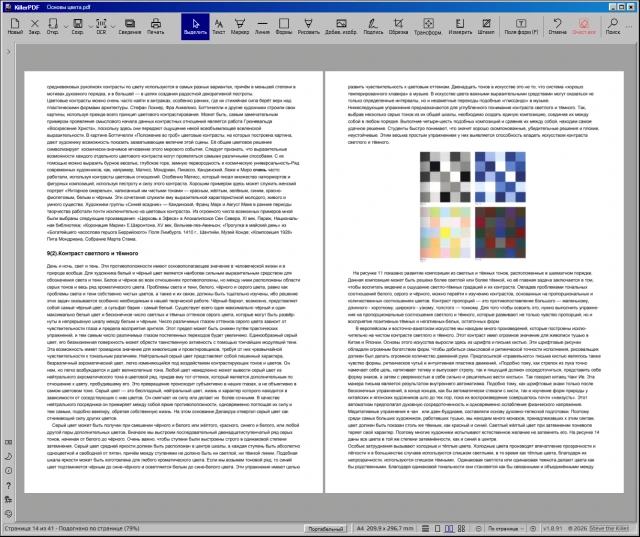Screen dimensions: 640x537
Task: Open the Steve the Killer link
Action: click(x=609, y=528)
